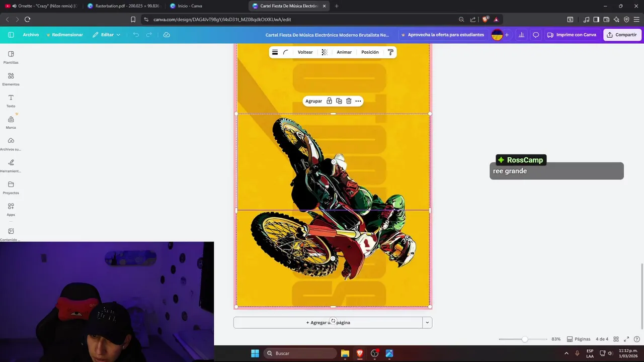Open the grid view of pages
The height and width of the screenshot is (362, 644).
click(x=616, y=339)
